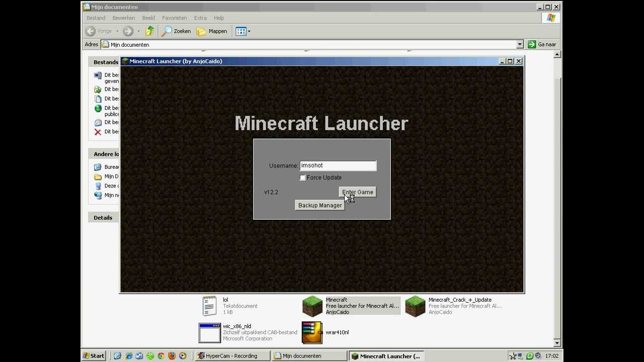Expand the Details sidebar panel
The width and height of the screenshot is (644, 362).
(104, 218)
